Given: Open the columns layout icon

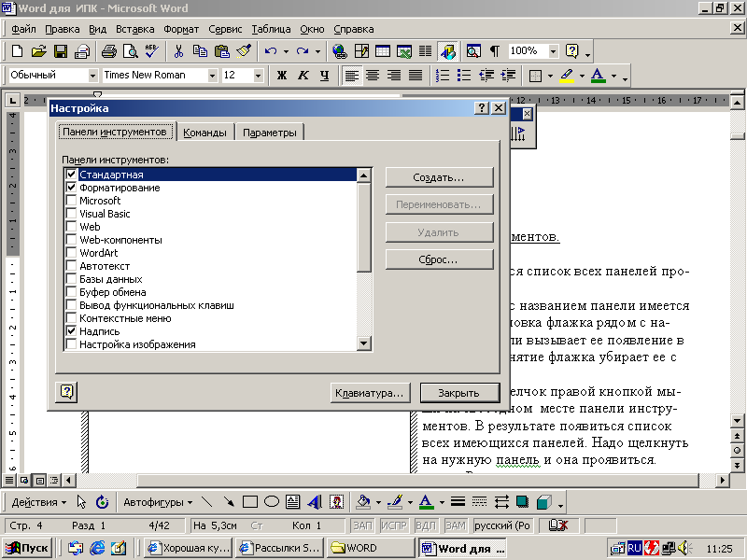Looking at the screenshot, I should [x=426, y=51].
